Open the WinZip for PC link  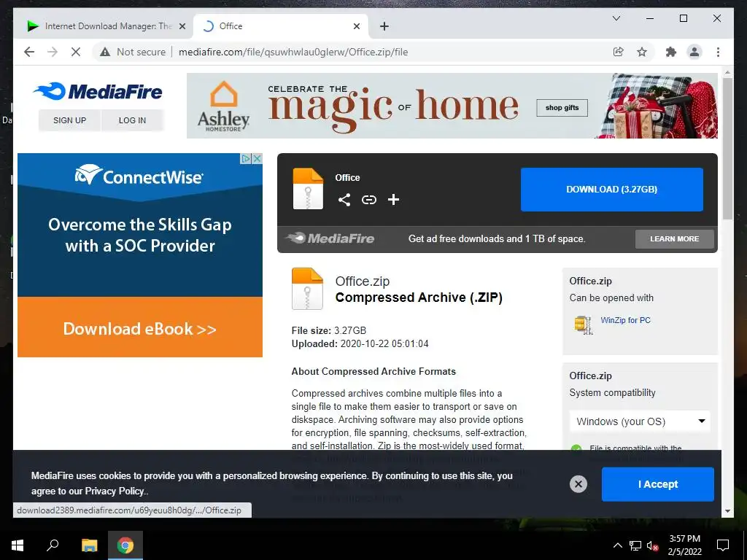[x=625, y=321]
